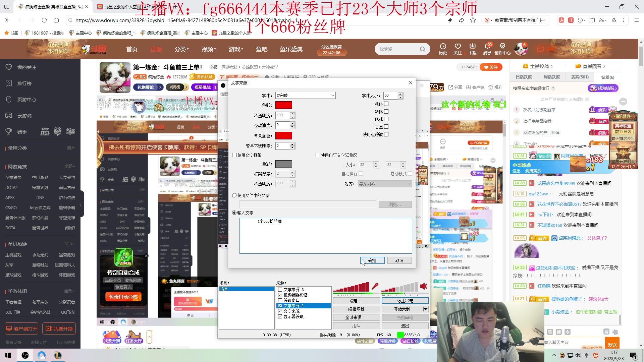Screen dimensions: 644x362
Task: Open the ranking list sidebar icon
Action: tap(9, 83)
